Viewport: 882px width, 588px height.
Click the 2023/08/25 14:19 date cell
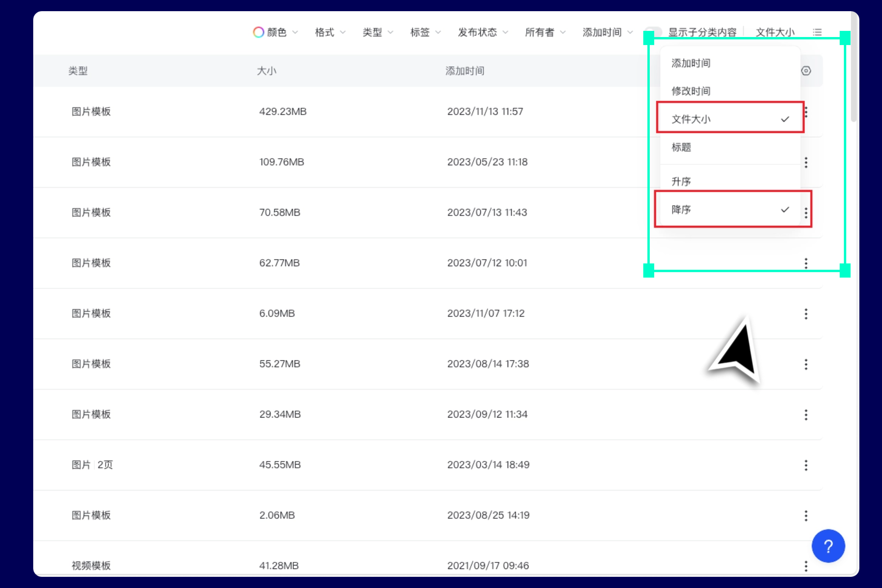(x=488, y=515)
